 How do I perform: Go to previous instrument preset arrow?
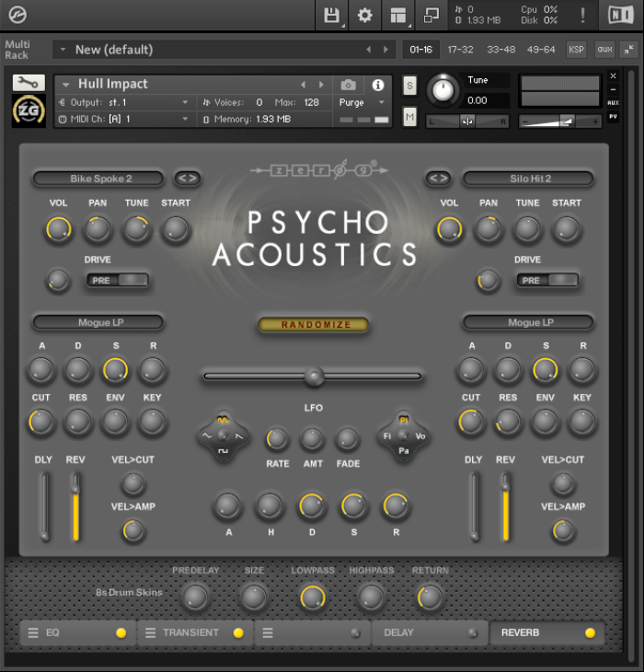[x=304, y=85]
